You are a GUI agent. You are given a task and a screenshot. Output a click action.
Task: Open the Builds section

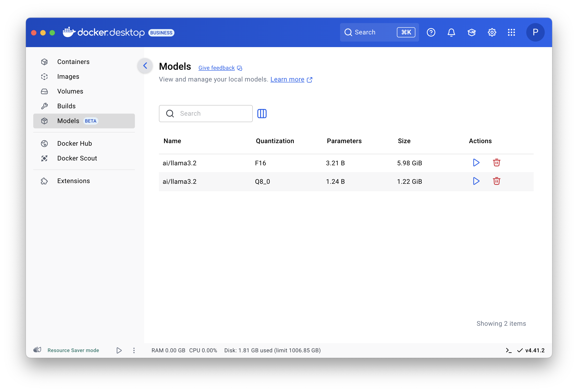point(84,106)
